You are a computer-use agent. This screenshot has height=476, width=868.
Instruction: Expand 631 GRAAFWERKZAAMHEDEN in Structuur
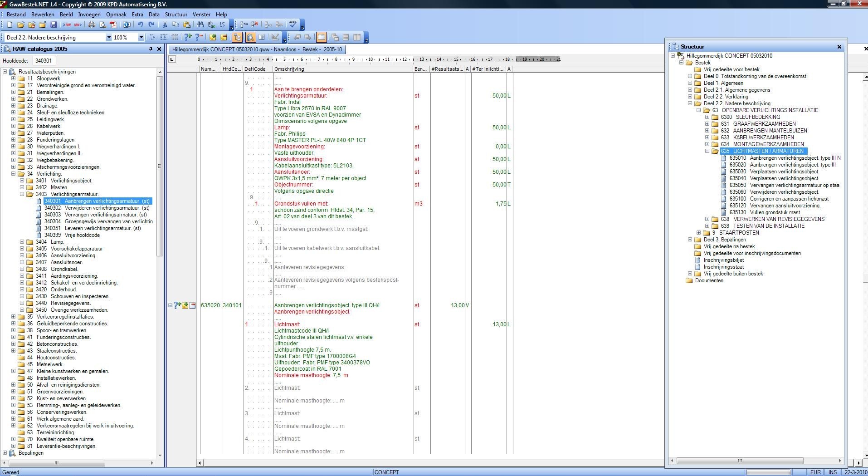pos(707,124)
